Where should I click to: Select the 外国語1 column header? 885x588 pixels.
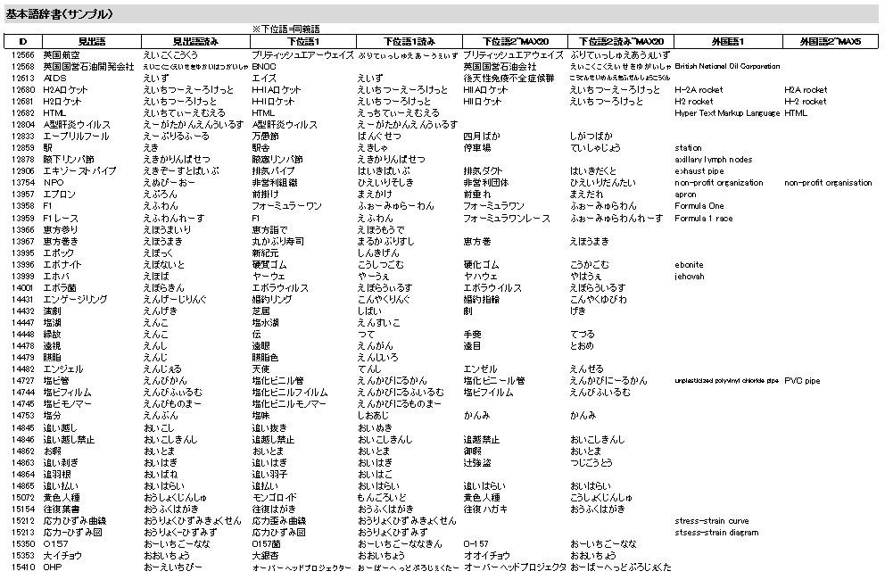tap(728, 41)
